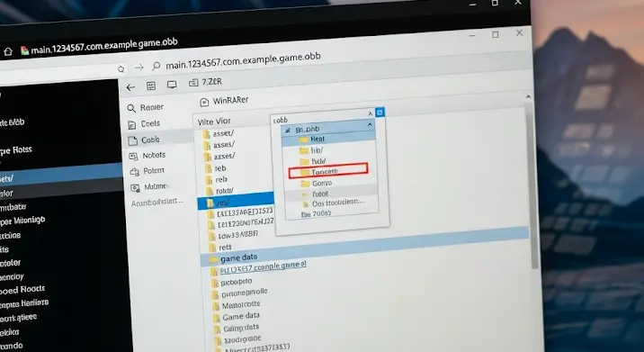
Task: Maximize the inner light window
Action: (496, 34)
